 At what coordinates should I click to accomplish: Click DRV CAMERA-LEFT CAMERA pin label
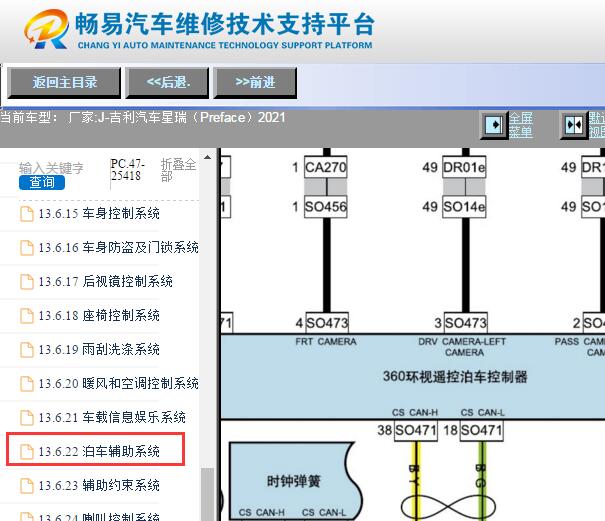tap(462, 347)
